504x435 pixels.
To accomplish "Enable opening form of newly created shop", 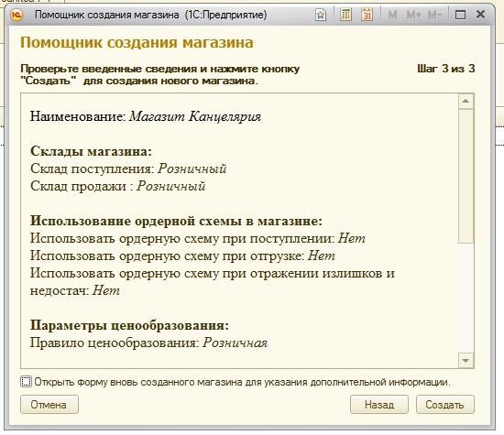I will tap(26, 382).
